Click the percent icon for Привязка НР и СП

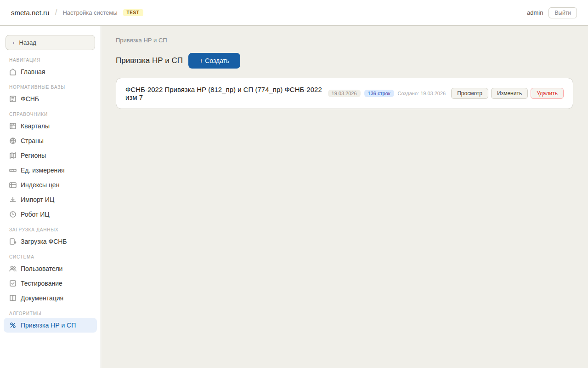pyautogui.click(x=13, y=325)
